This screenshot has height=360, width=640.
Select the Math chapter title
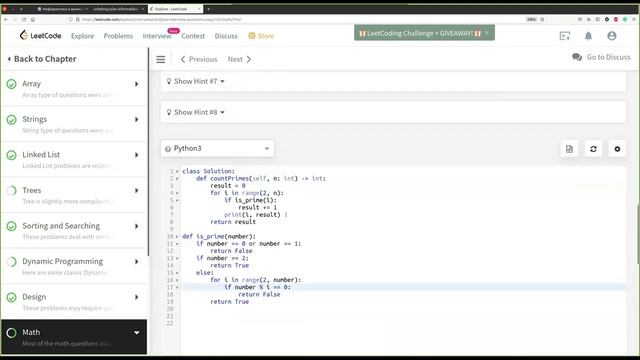click(31, 332)
